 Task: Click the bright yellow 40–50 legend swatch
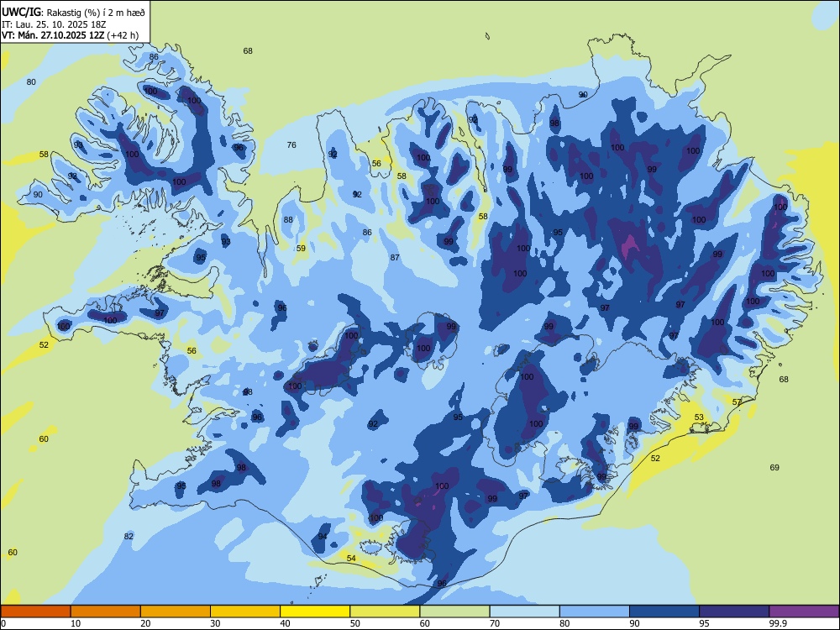pos(315,612)
